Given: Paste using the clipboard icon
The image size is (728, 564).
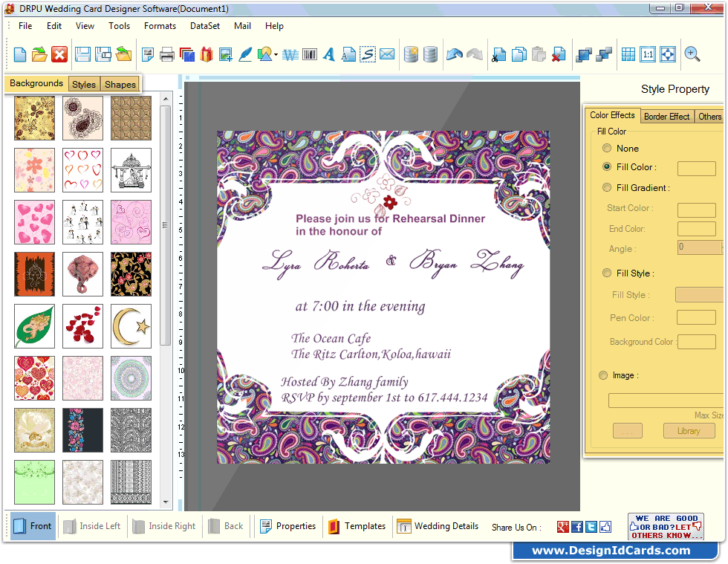Looking at the screenshot, I should (539, 55).
